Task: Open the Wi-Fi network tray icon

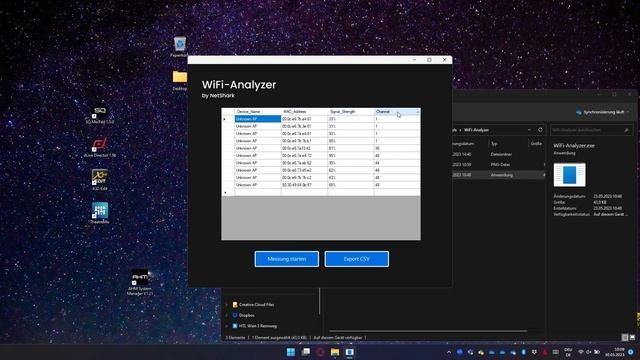Action: [x=581, y=352]
